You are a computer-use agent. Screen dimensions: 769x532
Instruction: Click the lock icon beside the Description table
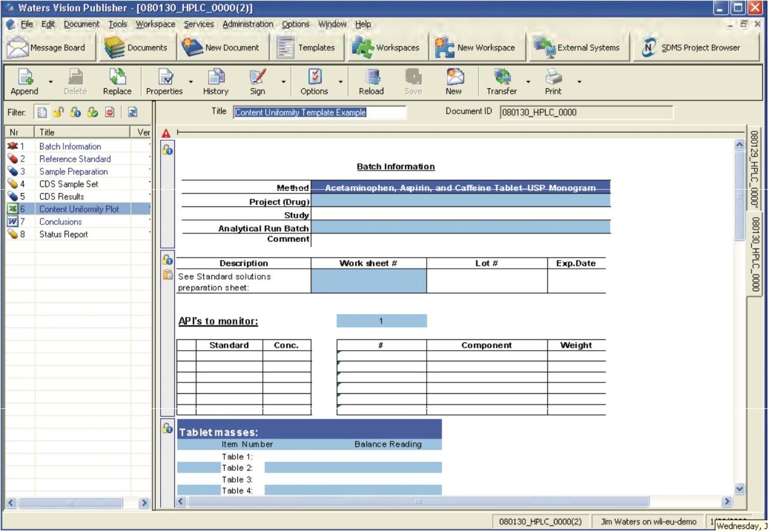pyautogui.click(x=168, y=260)
